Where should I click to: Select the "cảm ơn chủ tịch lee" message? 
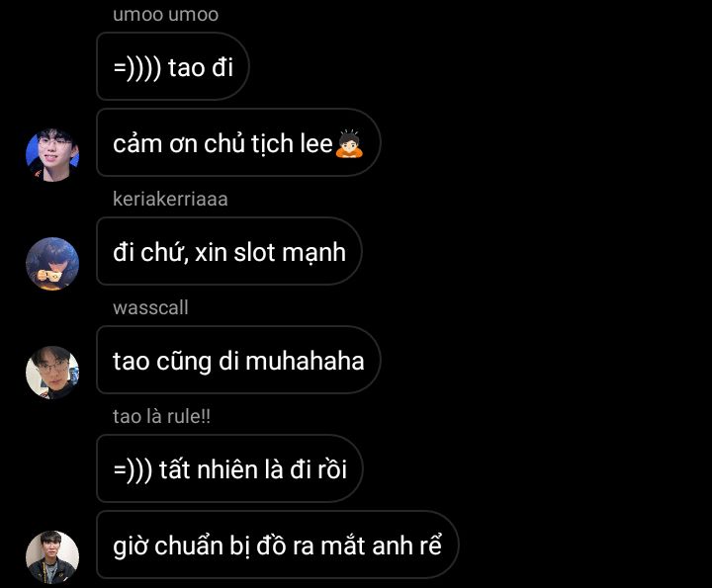coord(238,142)
